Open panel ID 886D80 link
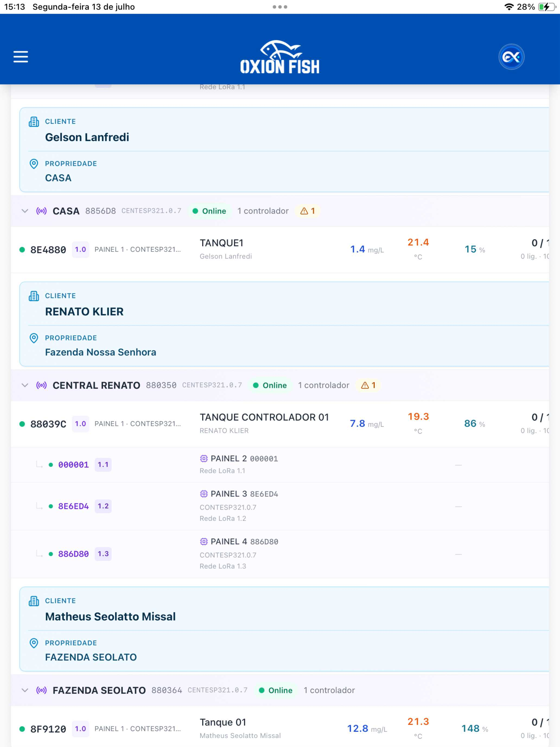Image resolution: width=560 pixels, height=747 pixels. (x=74, y=554)
